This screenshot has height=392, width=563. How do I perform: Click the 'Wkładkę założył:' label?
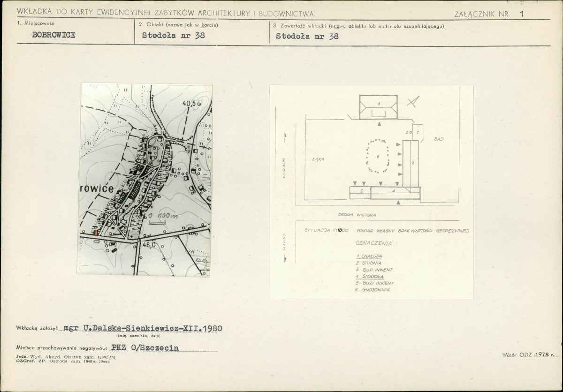tap(37, 329)
